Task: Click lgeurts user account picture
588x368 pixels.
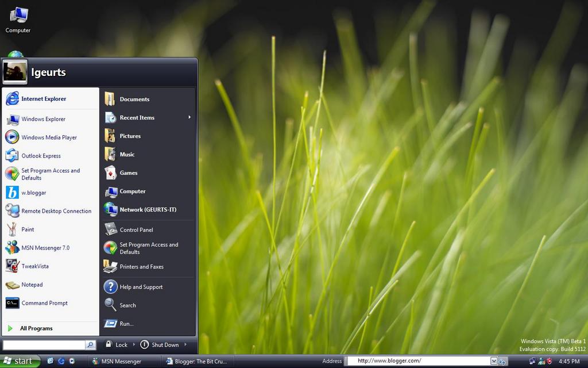Action: [x=15, y=72]
